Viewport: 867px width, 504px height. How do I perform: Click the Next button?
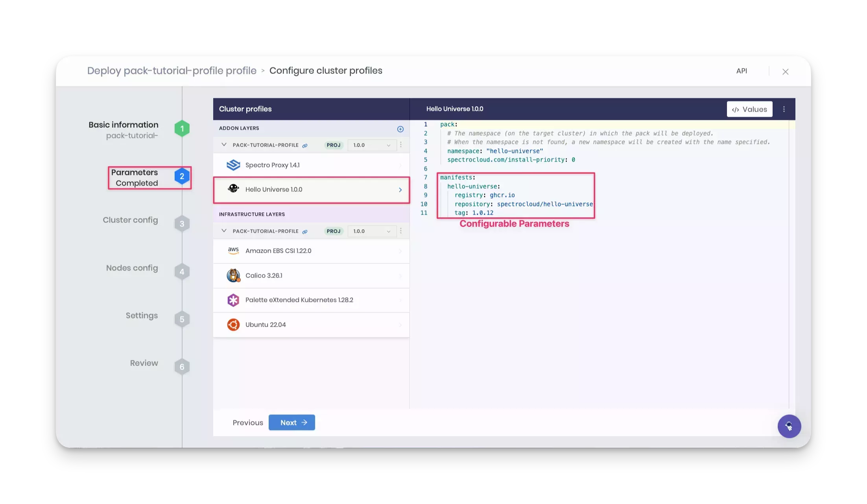291,422
